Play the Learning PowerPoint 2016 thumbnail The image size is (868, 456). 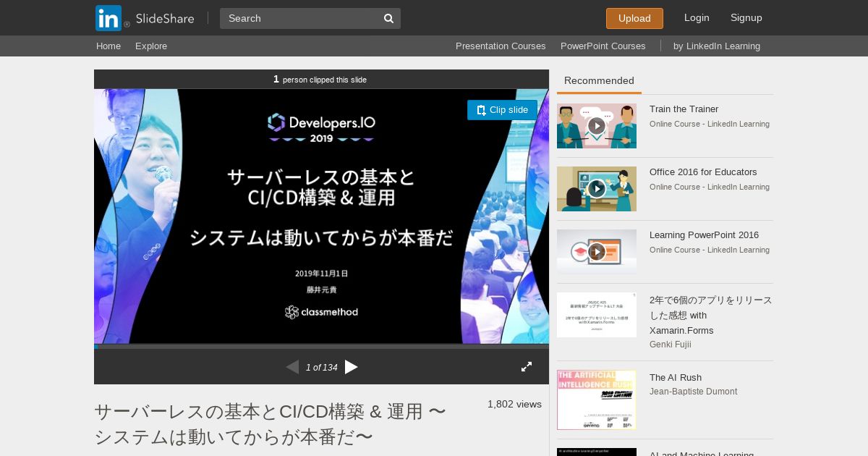pyautogui.click(x=597, y=252)
